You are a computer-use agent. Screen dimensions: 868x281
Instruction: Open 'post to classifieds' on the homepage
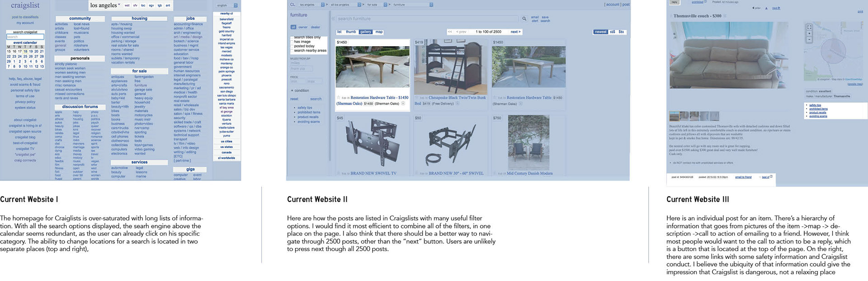pos(25,17)
